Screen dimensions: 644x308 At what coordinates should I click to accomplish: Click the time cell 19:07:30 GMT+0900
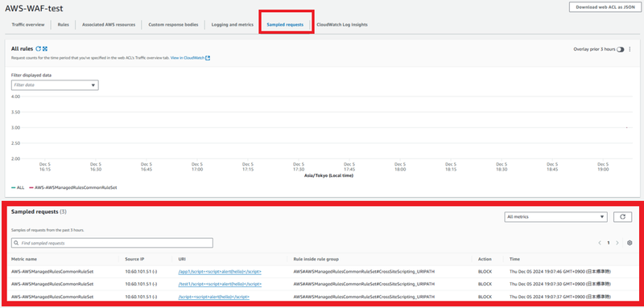coord(559,284)
